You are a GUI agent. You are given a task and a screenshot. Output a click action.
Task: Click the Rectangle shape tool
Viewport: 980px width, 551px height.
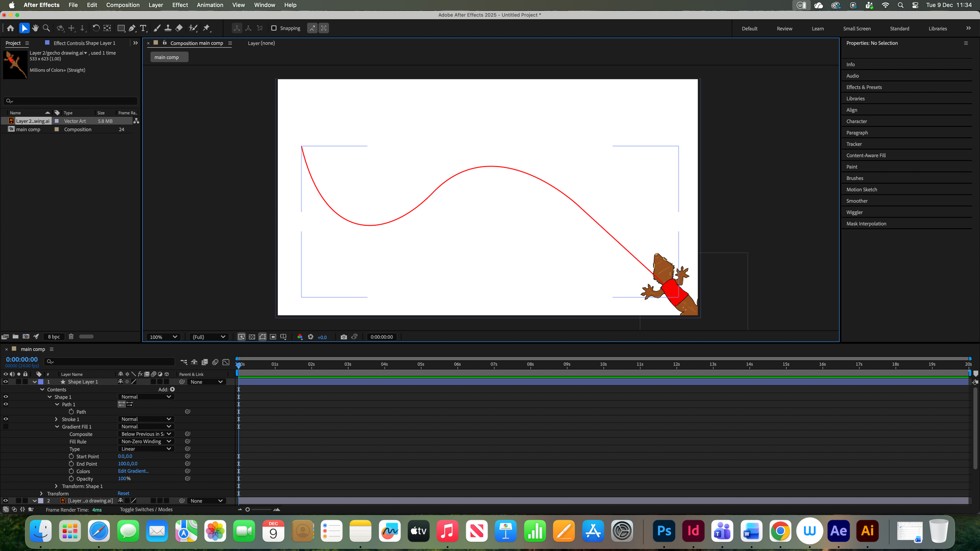(121, 28)
